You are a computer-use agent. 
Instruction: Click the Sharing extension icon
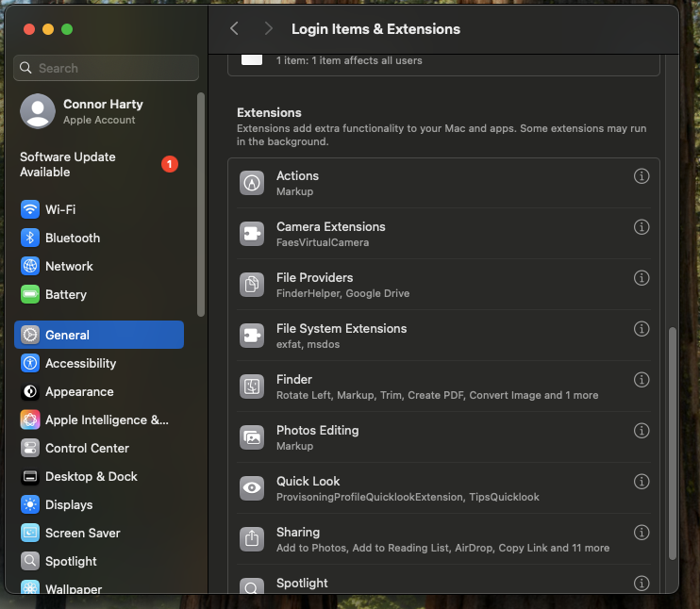click(252, 539)
